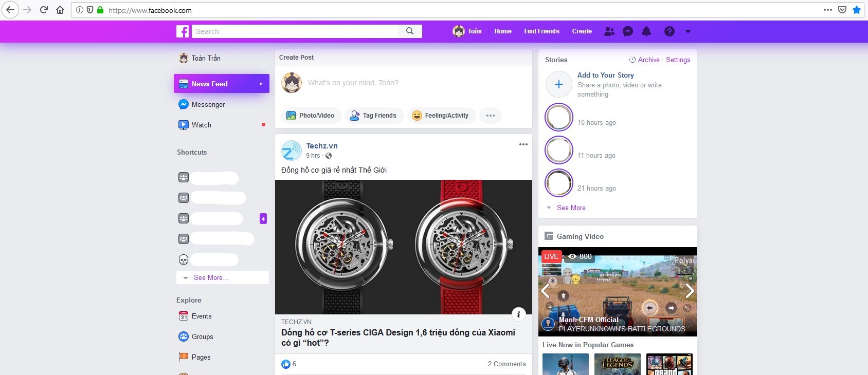The image size is (868, 375).
Task: View the story from 11 hours ago
Action: [559, 150]
